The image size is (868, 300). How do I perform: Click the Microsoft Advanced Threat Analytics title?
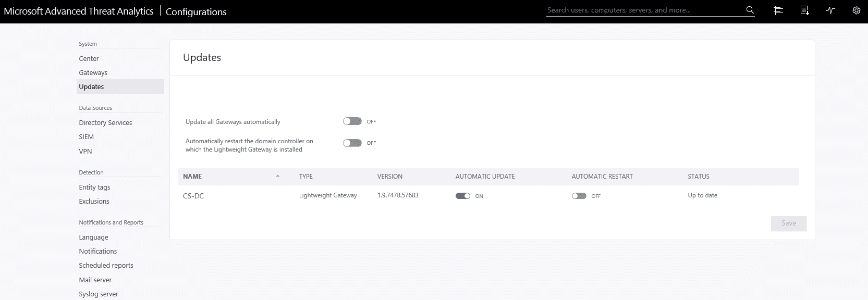[x=79, y=11]
